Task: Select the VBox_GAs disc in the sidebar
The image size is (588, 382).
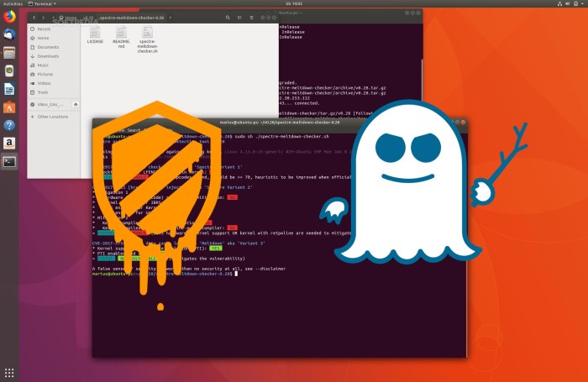Action: coord(49,105)
